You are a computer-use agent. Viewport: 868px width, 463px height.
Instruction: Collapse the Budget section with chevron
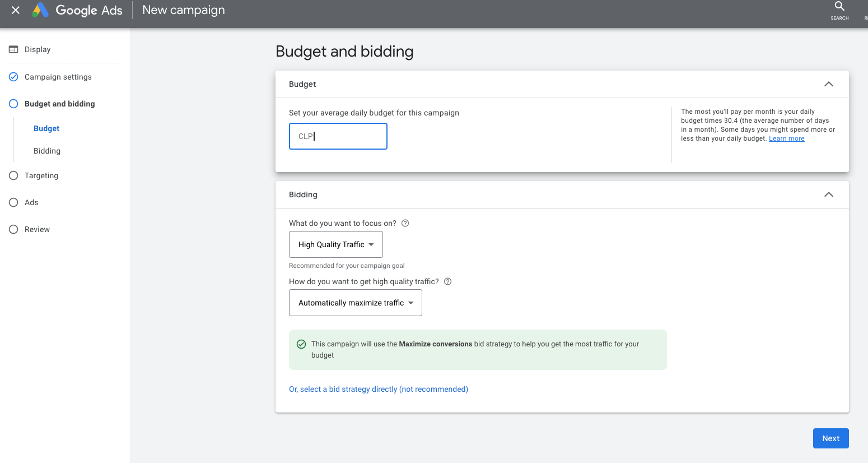(828, 84)
